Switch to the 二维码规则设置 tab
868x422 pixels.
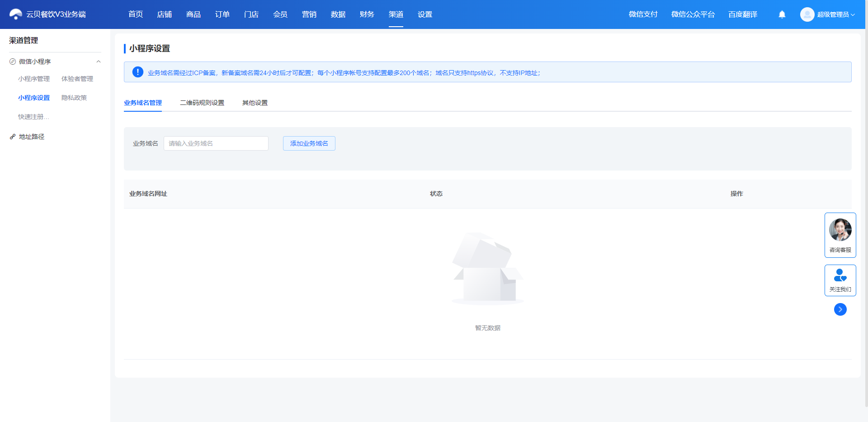tap(202, 103)
